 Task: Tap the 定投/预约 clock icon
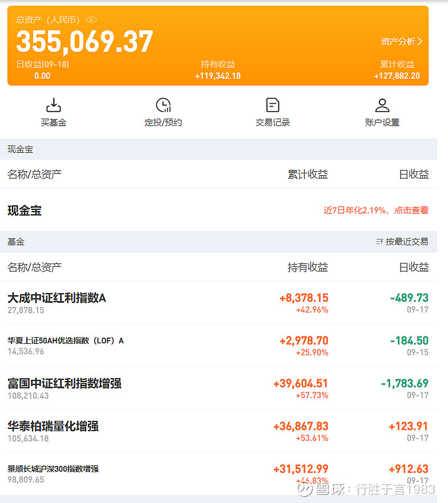[163, 105]
